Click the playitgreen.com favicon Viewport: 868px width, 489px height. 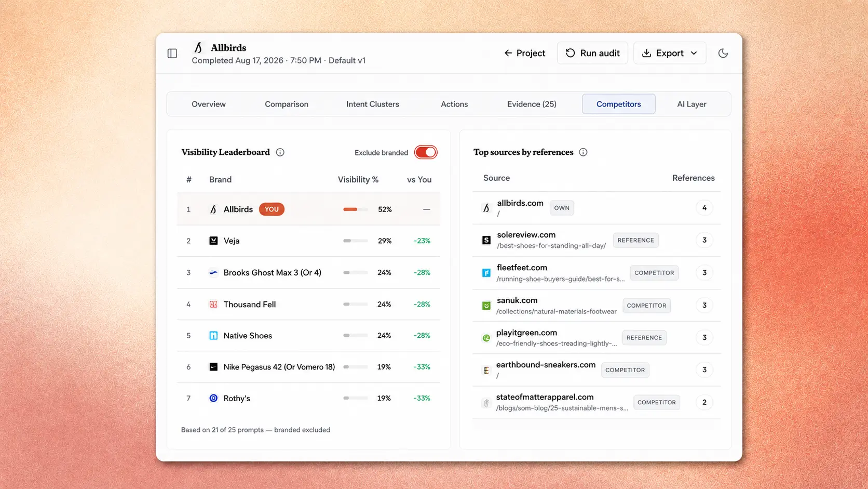486,338
